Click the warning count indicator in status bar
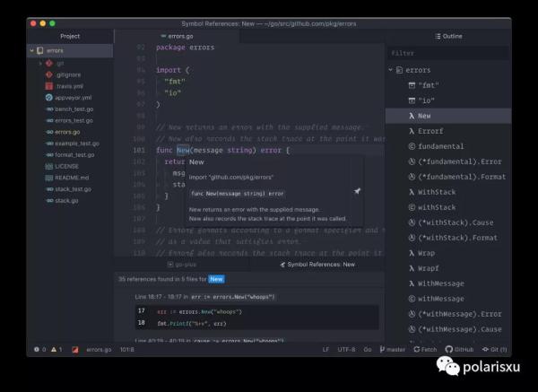This screenshot has height=392, width=538. (56, 350)
